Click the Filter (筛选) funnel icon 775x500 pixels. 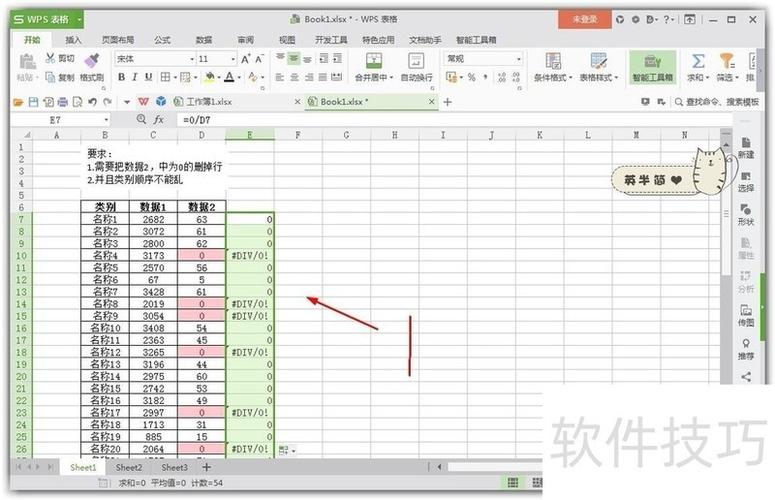727,61
